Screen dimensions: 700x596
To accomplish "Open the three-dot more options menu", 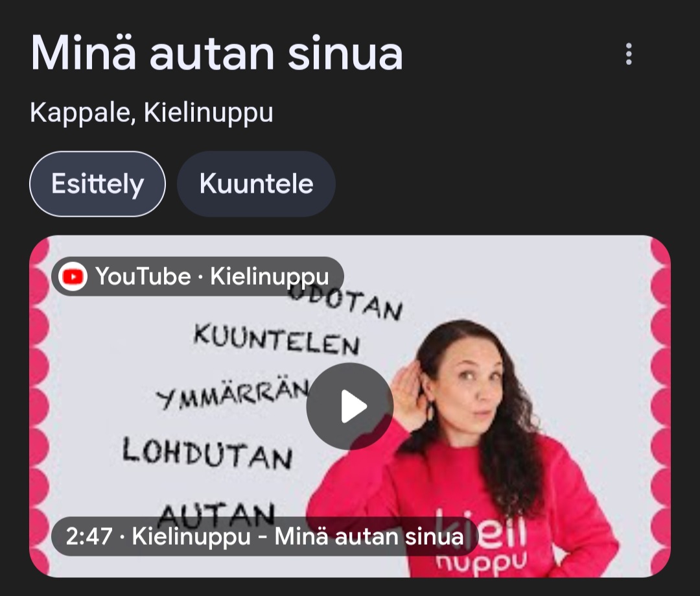I will 629,54.
